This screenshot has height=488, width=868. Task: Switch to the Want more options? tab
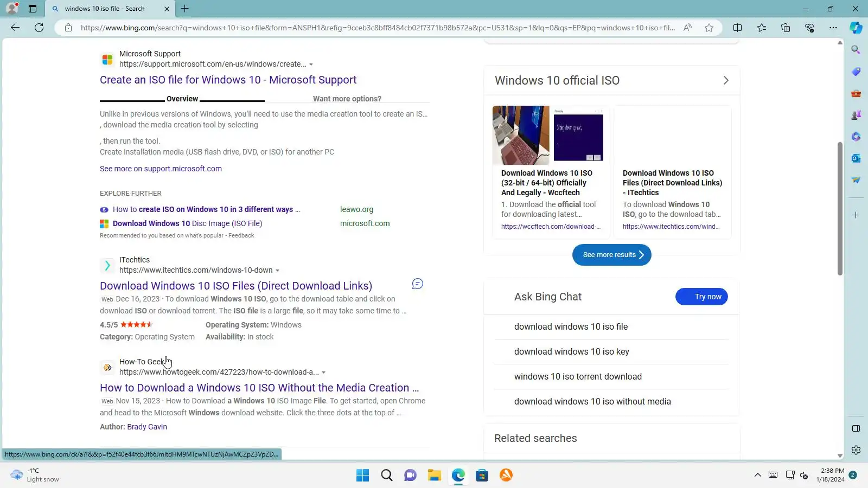click(x=347, y=99)
